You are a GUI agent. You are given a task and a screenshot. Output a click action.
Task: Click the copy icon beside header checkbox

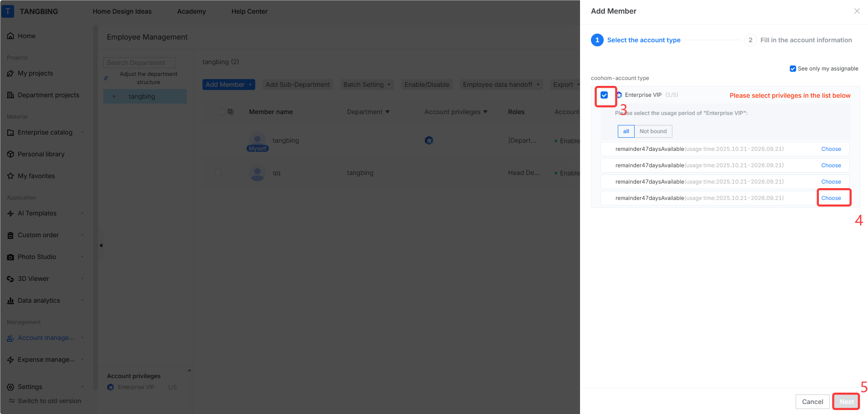click(231, 112)
